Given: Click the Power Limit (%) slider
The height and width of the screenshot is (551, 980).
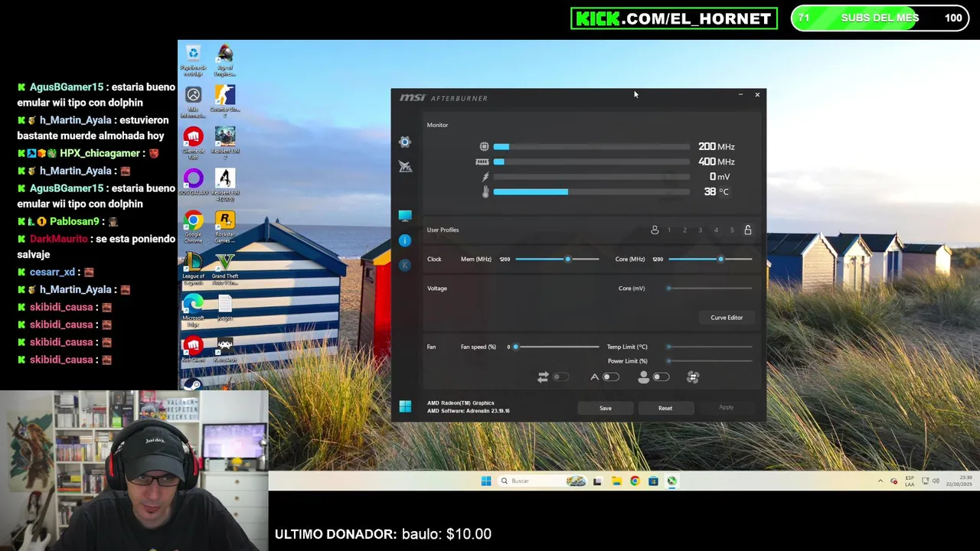Looking at the screenshot, I should (710, 361).
